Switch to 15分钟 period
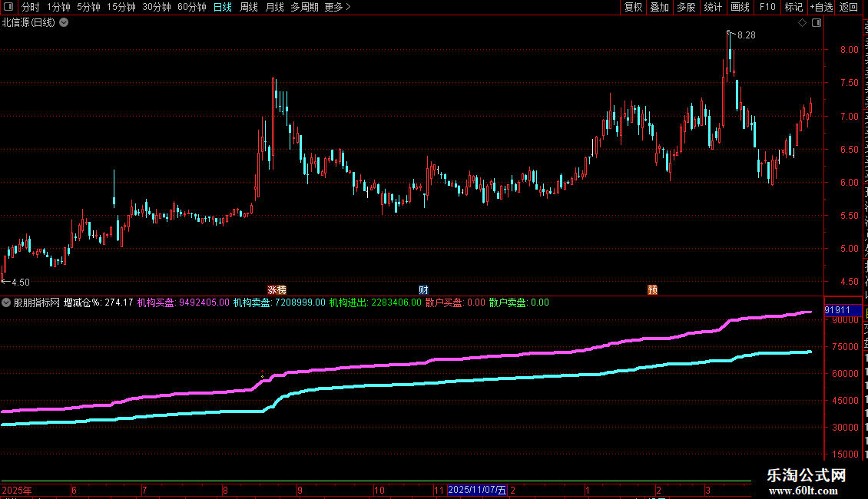The height and width of the screenshot is (499, 868). coord(121,7)
